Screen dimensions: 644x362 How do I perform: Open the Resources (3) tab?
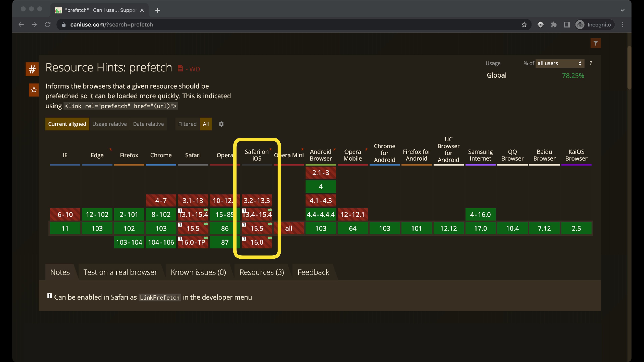click(261, 272)
